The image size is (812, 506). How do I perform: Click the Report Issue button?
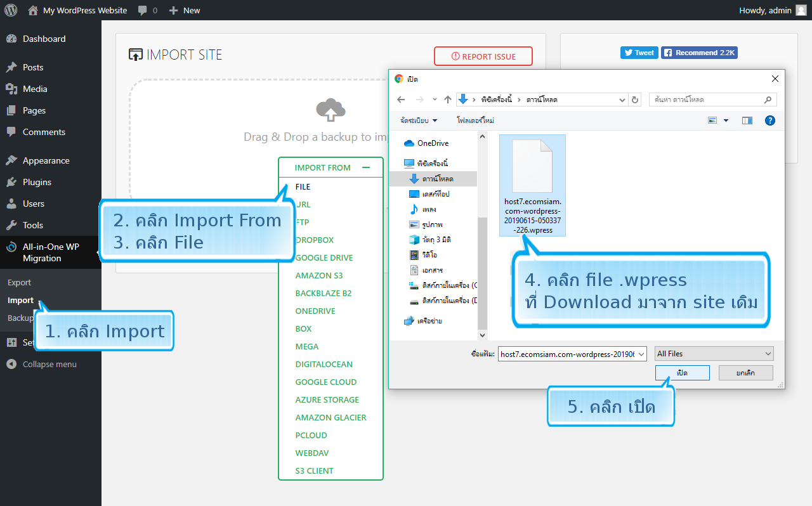point(483,56)
